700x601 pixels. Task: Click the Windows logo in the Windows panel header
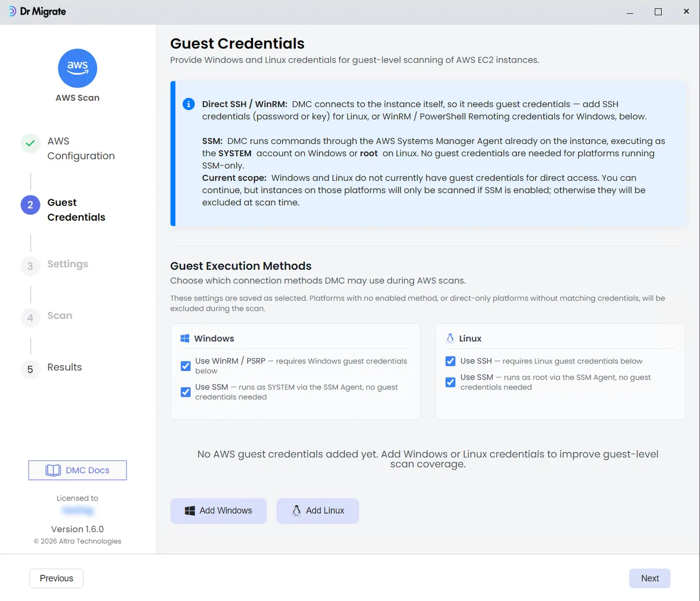tap(185, 338)
